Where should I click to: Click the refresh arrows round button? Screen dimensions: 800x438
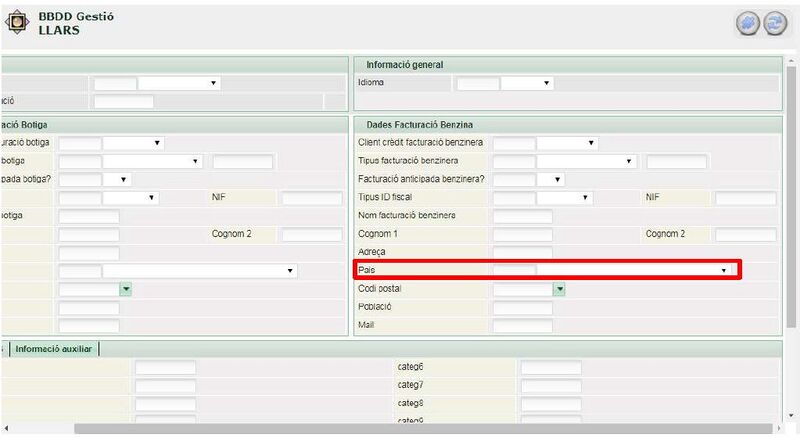[x=775, y=25]
